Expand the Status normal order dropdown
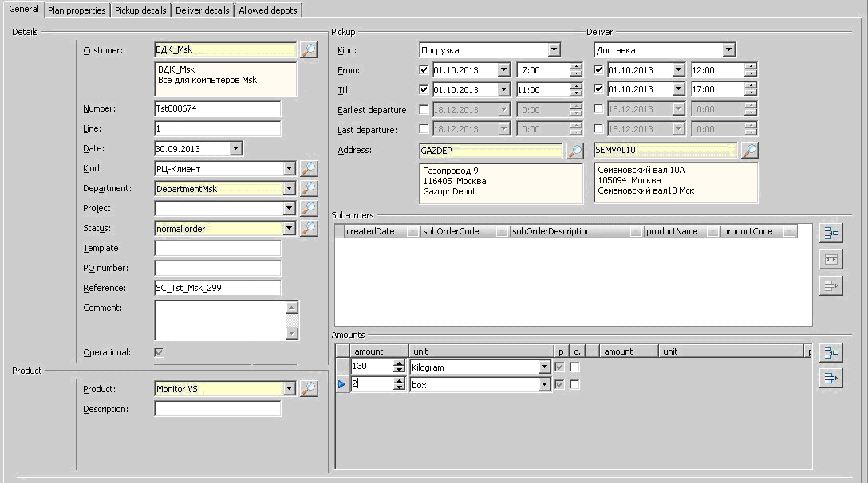 [289, 228]
